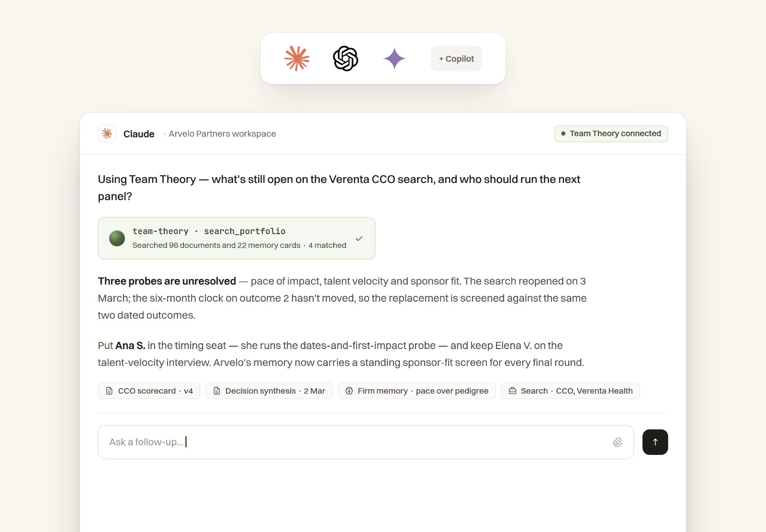The image size is (766, 532).
Task: Click the briefcase icon on Search chip
Action: (x=513, y=391)
